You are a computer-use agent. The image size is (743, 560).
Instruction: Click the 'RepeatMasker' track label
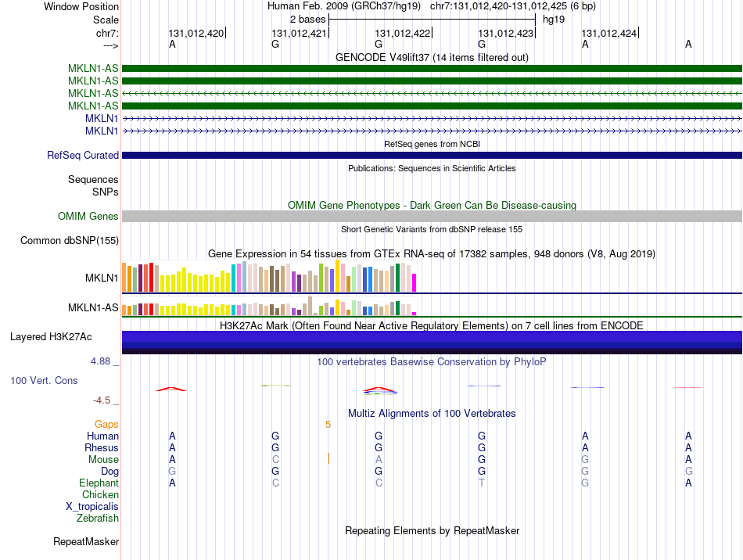pyautogui.click(x=86, y=541)
